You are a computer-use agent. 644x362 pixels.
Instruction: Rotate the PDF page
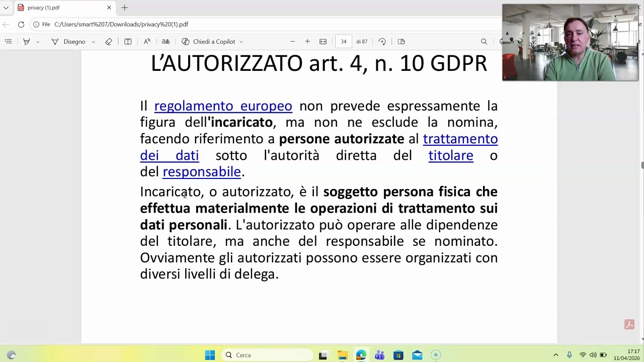pyautogui.click(x=382, y=41)
